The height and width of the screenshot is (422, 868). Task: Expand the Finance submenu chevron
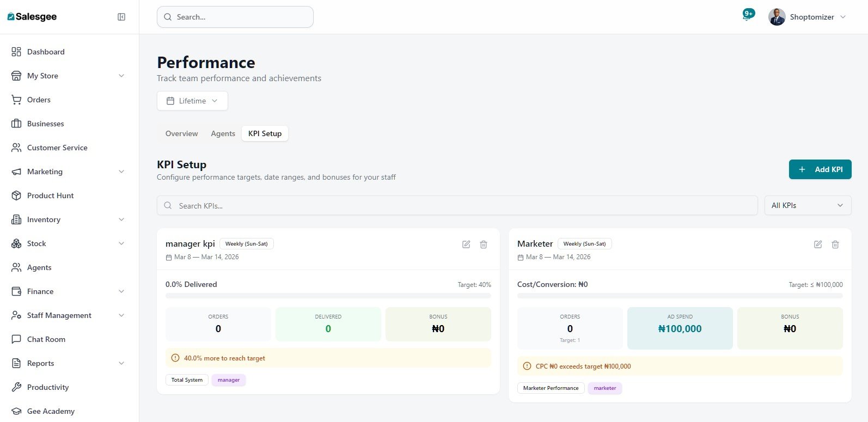(x=121, y=291)
